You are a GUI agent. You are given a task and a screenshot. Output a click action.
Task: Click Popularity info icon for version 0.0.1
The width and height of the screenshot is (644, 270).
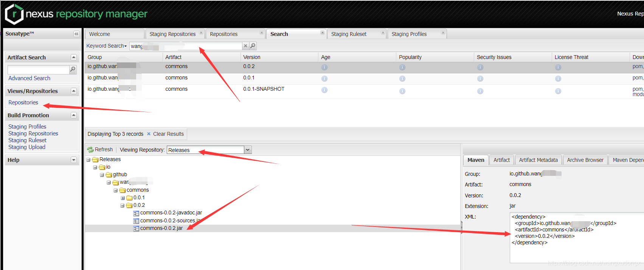pyautogui.click(x=402, y=79)
